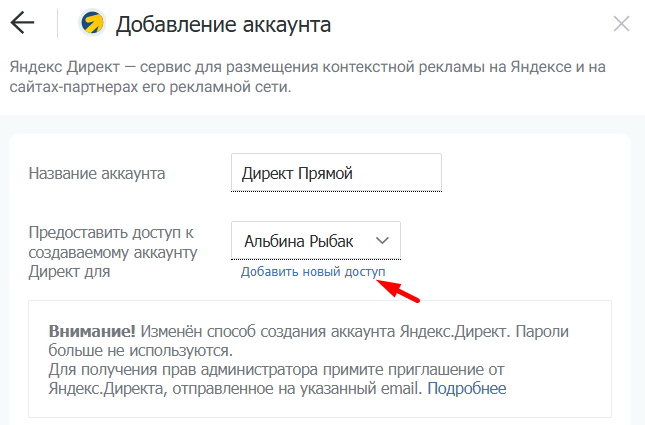
Task: Open the Альбина Рыбак dropdown
Action: click(x=316, y=241)
